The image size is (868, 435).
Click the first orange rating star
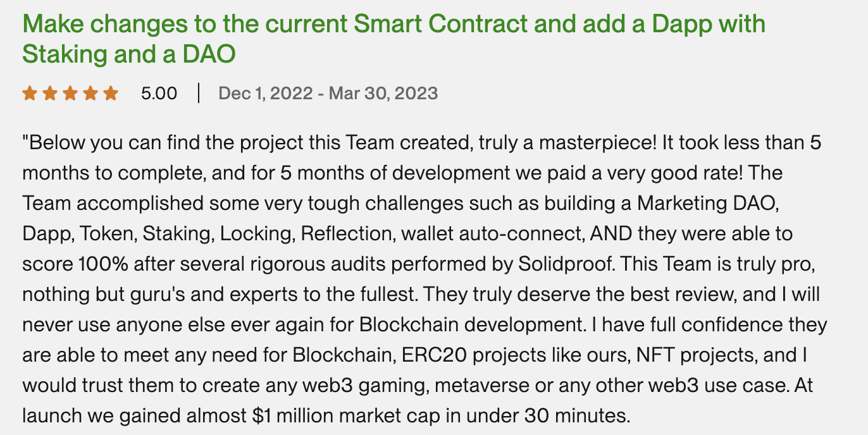[x=29, y=94]
